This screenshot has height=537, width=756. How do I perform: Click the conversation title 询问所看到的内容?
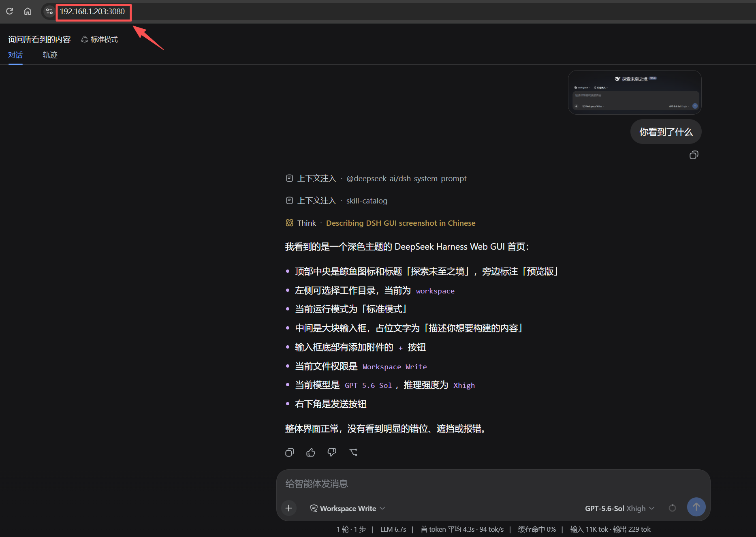tap(39, 39)
